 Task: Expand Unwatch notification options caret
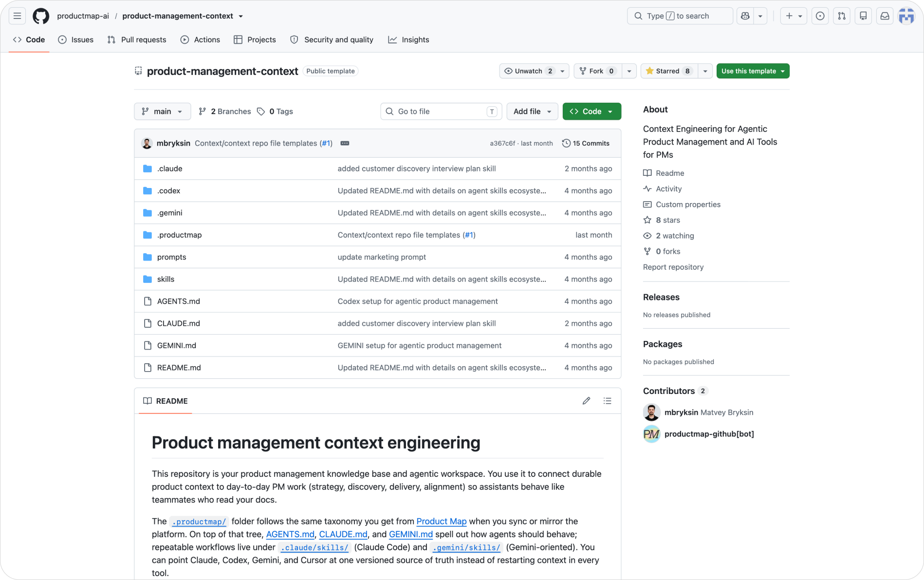click(563, 71)
